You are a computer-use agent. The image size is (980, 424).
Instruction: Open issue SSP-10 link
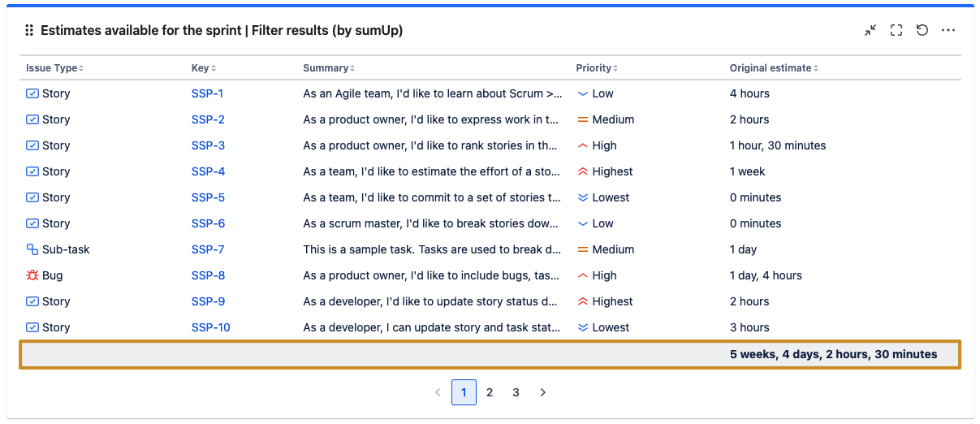210,327
